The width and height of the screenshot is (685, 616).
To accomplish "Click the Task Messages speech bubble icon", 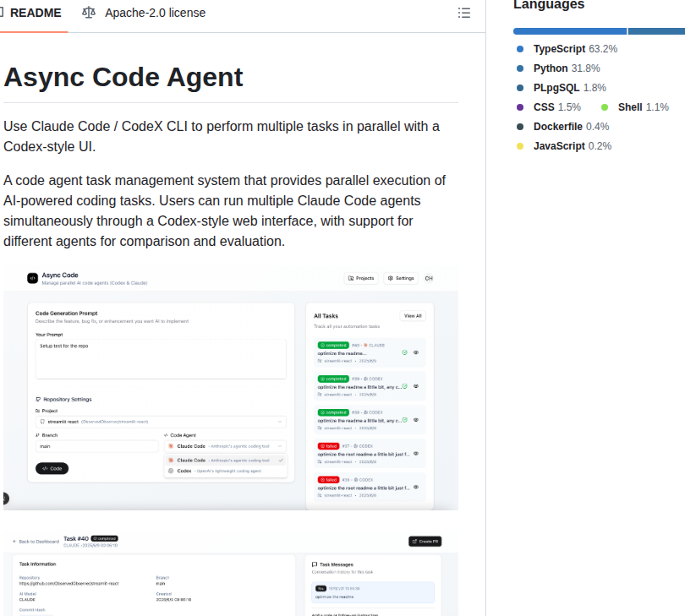I will coord(315,564).
